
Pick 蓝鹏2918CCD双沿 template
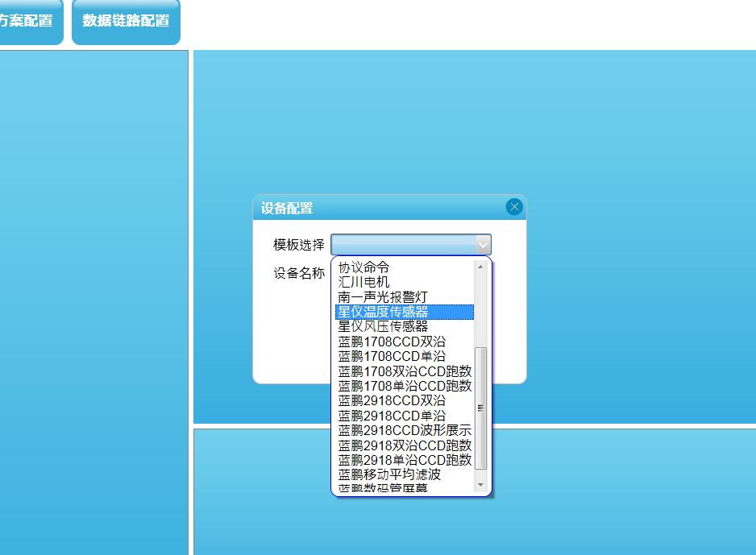coord(392,400)
